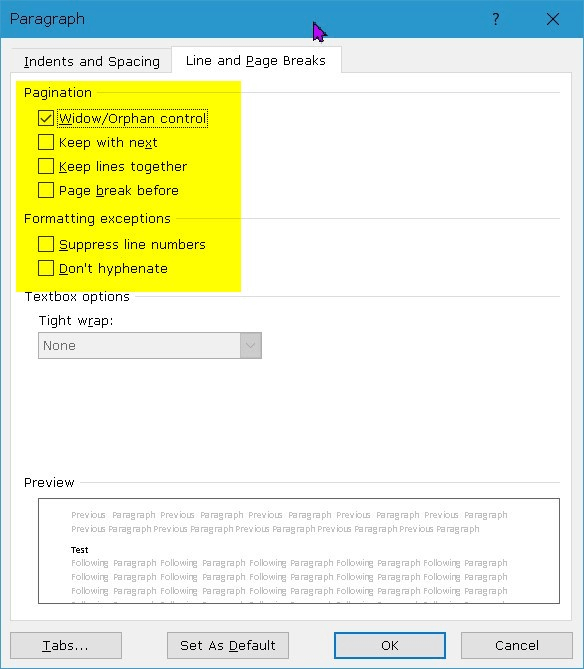Select Line and Page Breaks tab
584x669 pixels.
(256, 61)
